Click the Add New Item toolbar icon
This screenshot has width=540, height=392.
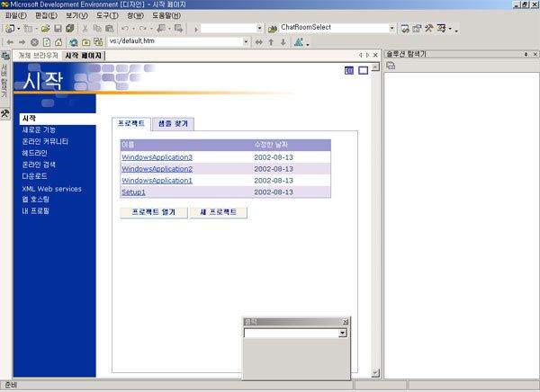tap(28, 29)
